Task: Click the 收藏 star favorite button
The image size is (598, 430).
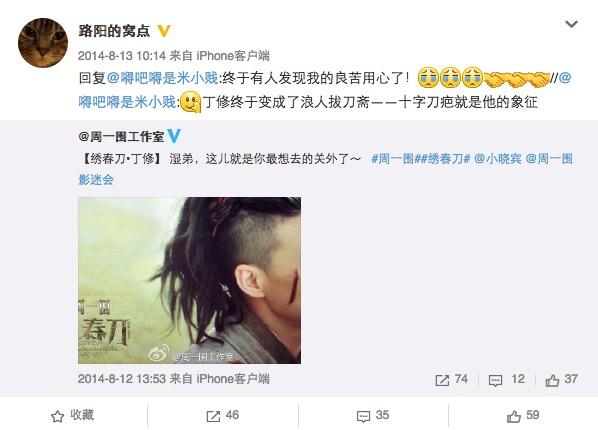Action: pos(72,415)
